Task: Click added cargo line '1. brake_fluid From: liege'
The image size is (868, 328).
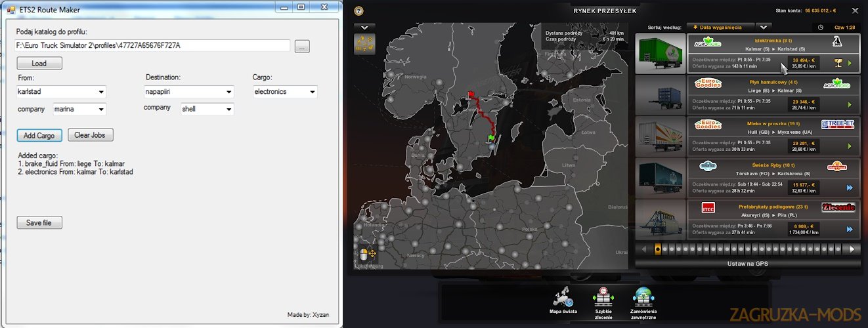Action: [x=72, y=163]
